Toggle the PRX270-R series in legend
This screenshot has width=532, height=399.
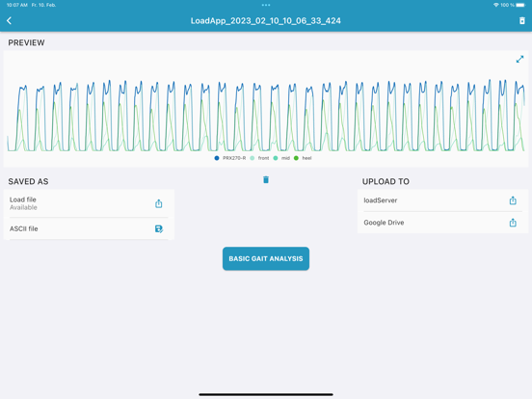(230, 158)
